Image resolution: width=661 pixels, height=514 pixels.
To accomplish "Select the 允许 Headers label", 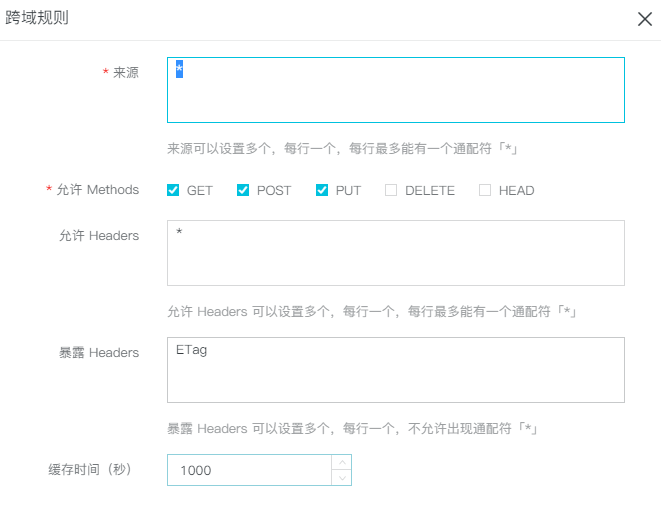I will tap(99, 236).
